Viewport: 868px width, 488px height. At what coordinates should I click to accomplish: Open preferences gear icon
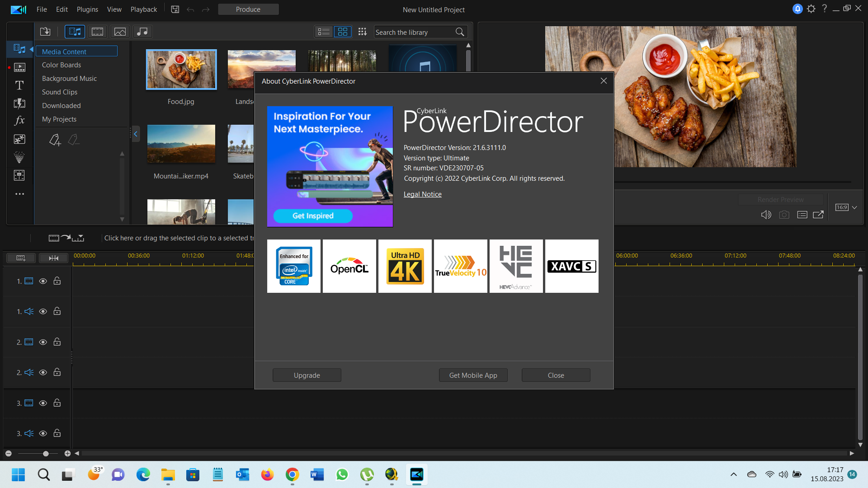[811, 9]
